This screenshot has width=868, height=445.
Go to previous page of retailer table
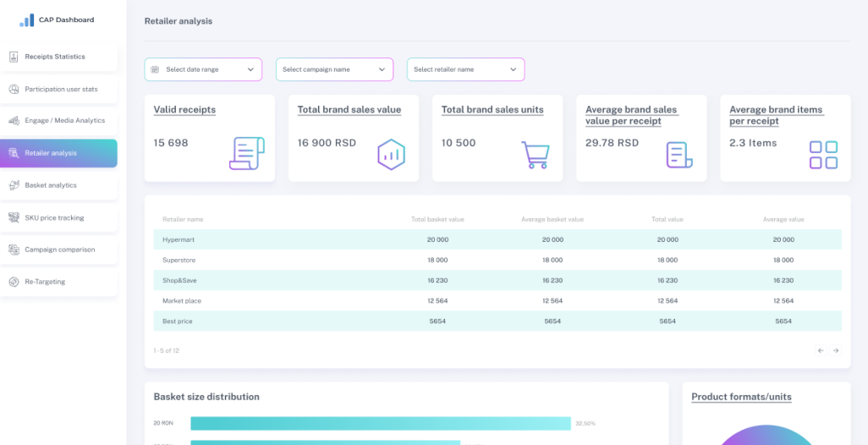pos(820,350)
